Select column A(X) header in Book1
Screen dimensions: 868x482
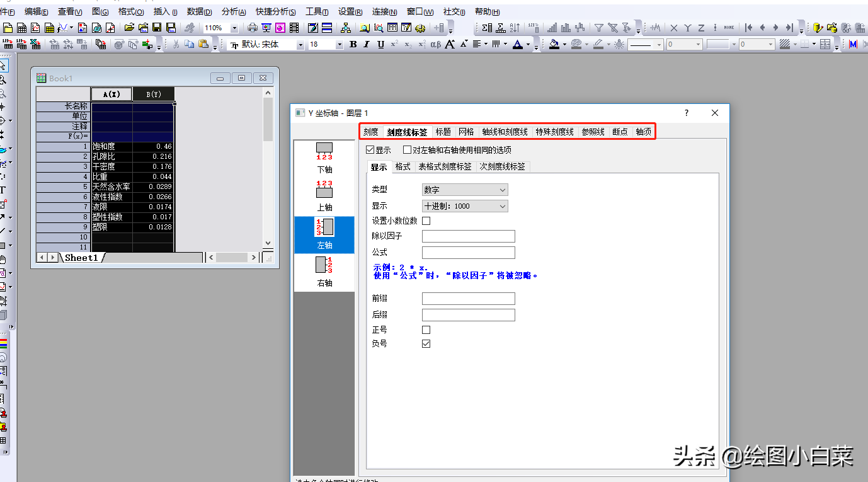111,94
